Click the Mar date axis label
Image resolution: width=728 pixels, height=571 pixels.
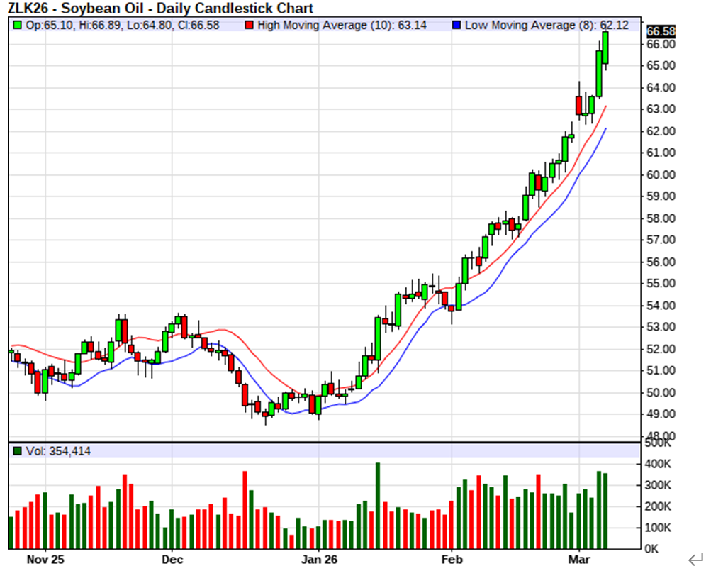[579, 559]
